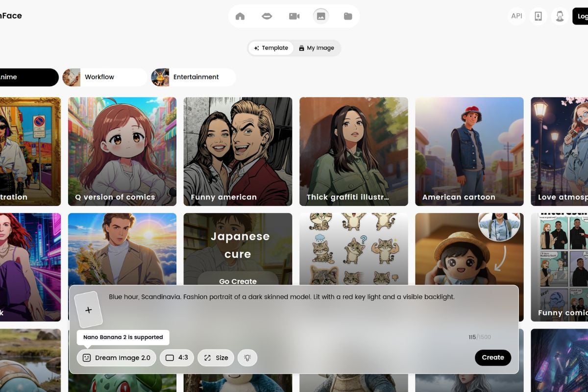Open the Thick graffiti illustration template
This screenshot has height=392, width=588.
pos(353,151)
